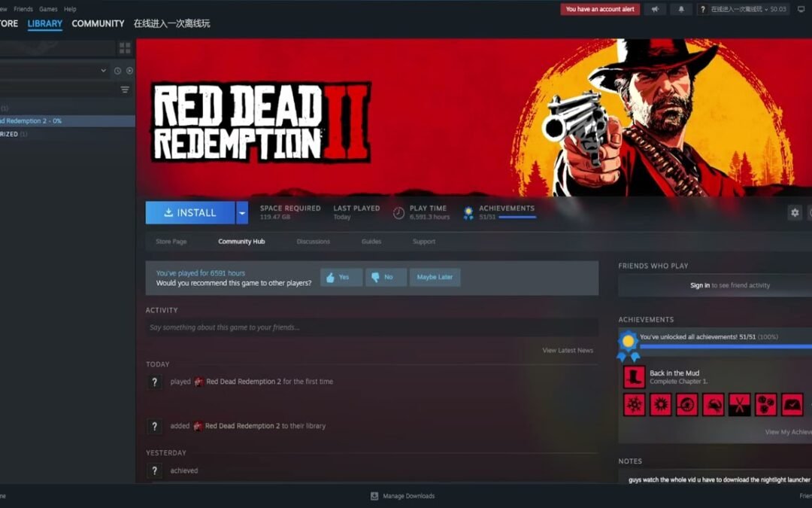Switch to the COMMUNITY tab
The width and height of the screenshot is (812, 508).
click(98, 23)
